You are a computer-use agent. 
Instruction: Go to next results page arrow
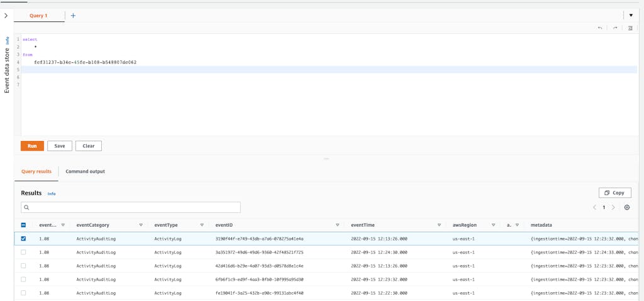[x=614, y=207]
